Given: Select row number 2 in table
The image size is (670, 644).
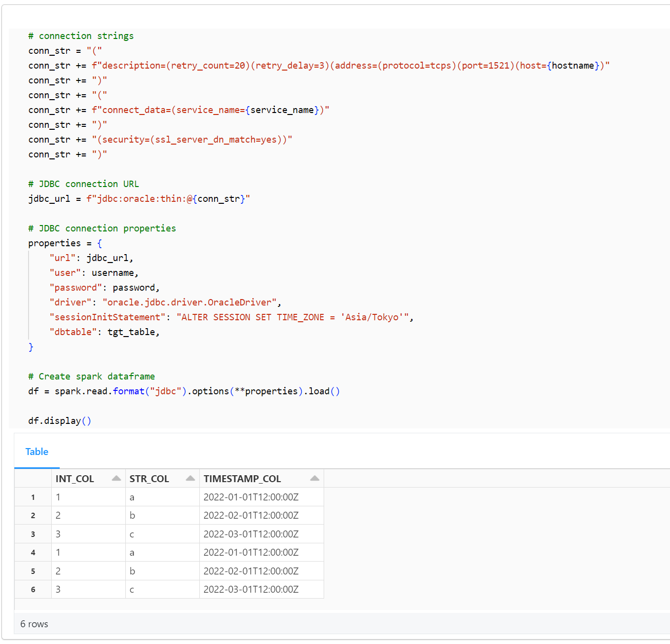Looking at the screenshot, I should pos(33,515).
